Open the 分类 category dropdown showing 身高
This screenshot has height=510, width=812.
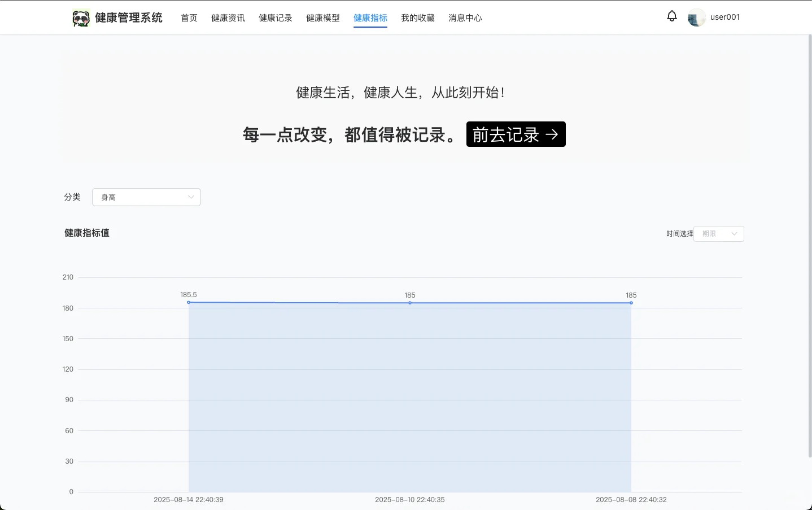(x=146, y=197)
